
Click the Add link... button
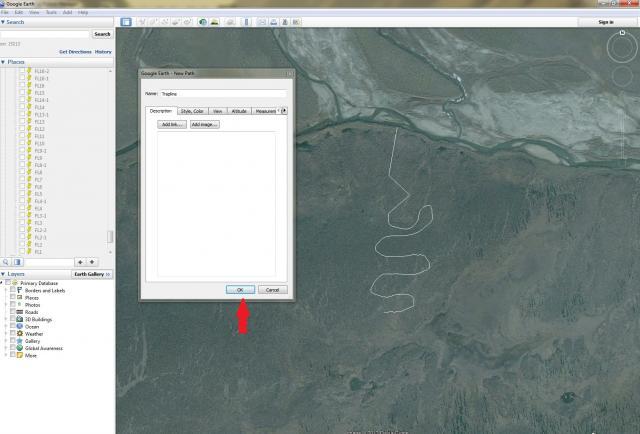click(172, 124)
